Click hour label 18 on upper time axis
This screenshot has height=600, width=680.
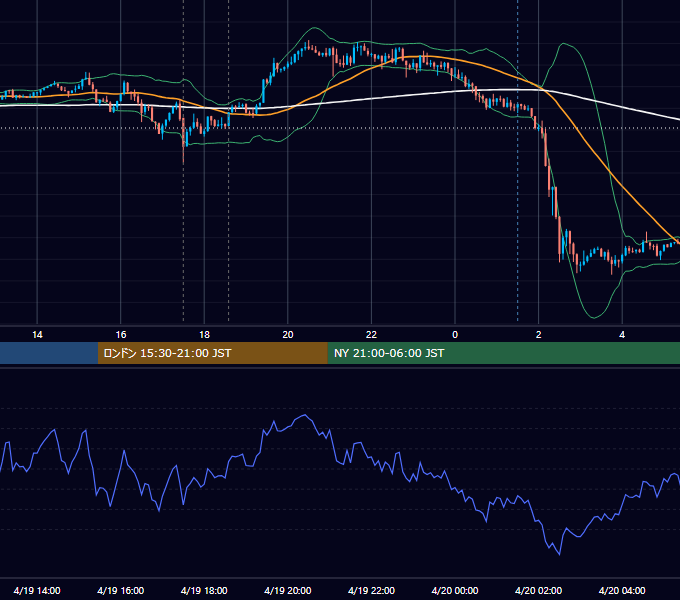(204, 335)
